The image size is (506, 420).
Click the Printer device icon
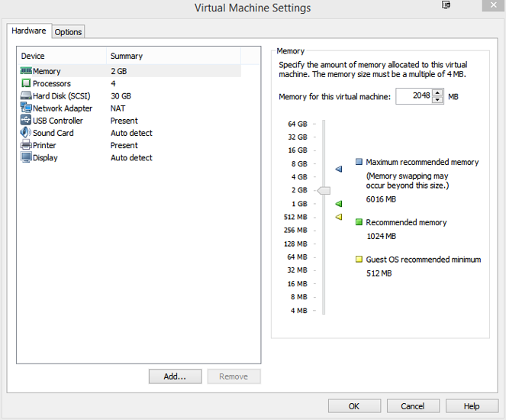pos(26,144)
